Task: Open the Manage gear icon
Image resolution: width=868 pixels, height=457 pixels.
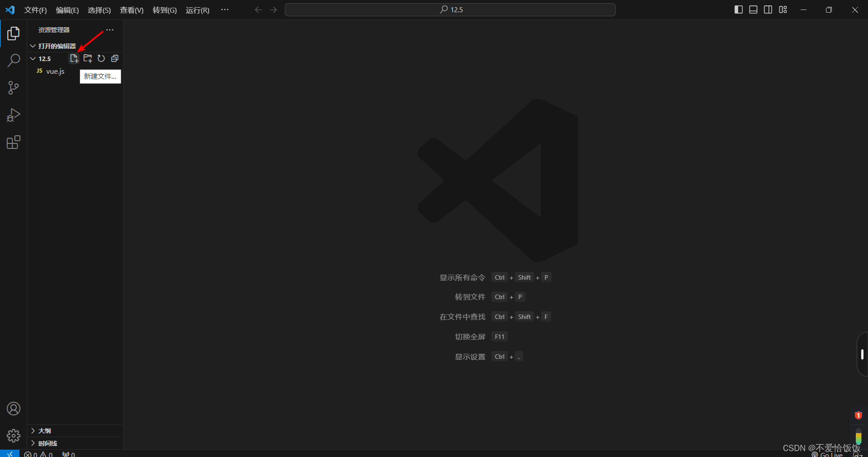Action: [14, 436]
